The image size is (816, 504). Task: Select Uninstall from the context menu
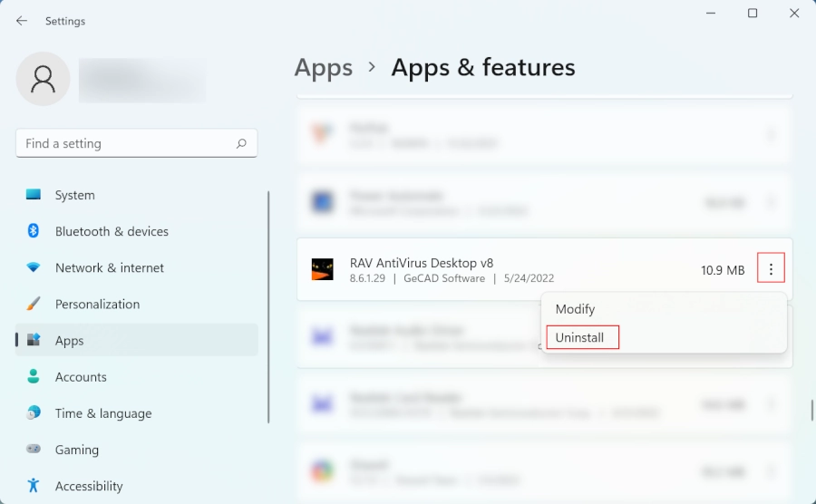tap(580, 337)
